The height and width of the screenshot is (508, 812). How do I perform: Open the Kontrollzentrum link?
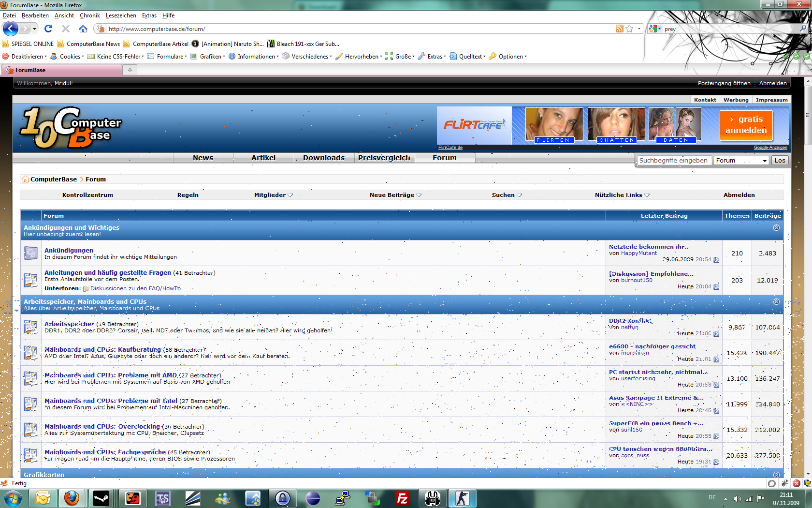(87, 195)
